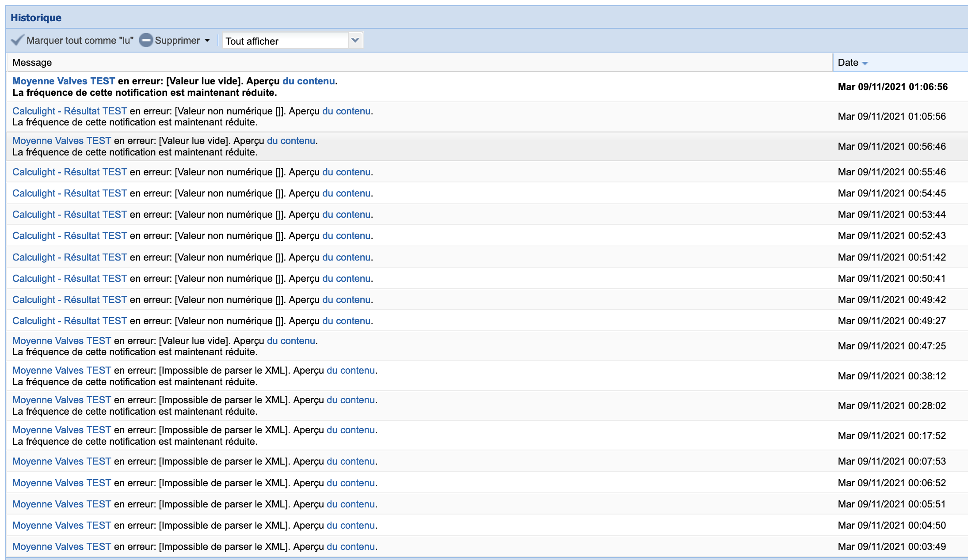Click the checkmark icon for mark all read
Image resolution: width=968 pixels, height=560 pixels.
[x=17, y=40]
